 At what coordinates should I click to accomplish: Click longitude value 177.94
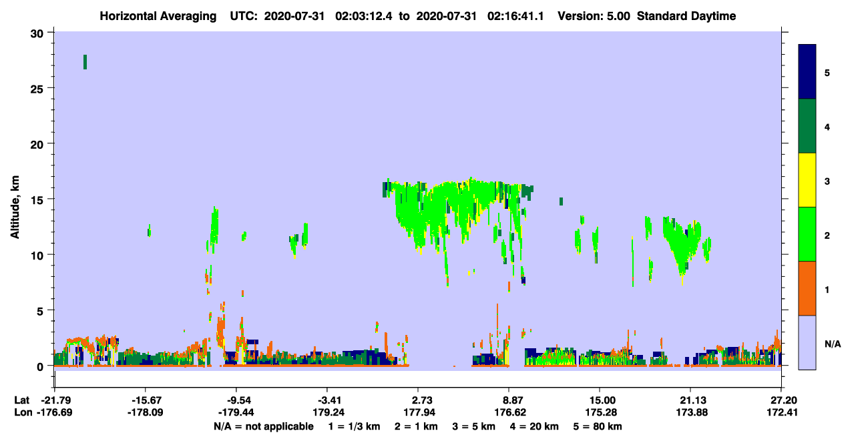point(419,412)
